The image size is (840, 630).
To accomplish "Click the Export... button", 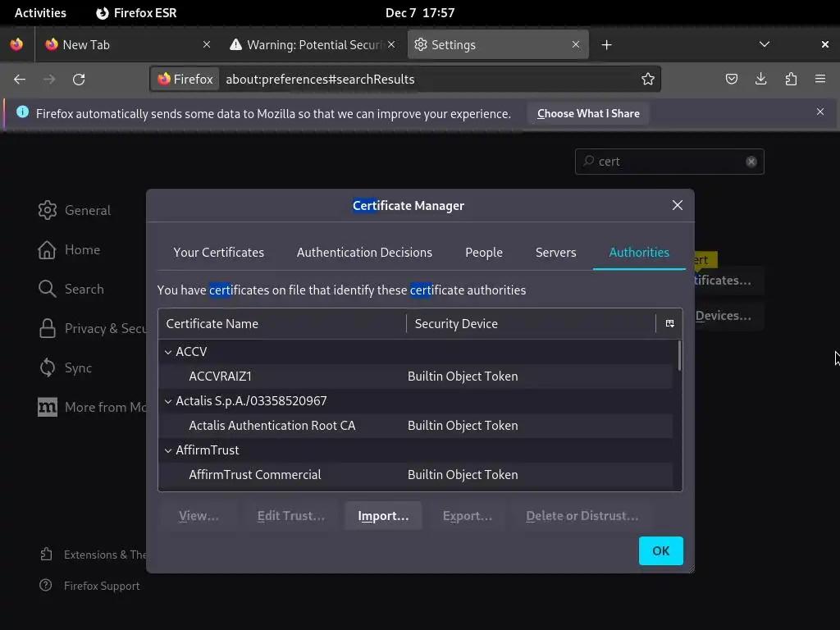I will click(467, 515).
